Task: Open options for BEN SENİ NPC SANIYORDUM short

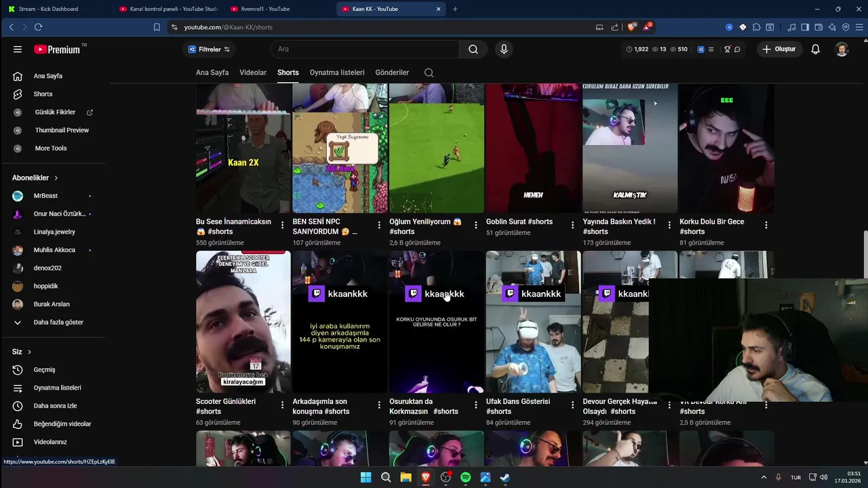Action: [x=379, y=225]
